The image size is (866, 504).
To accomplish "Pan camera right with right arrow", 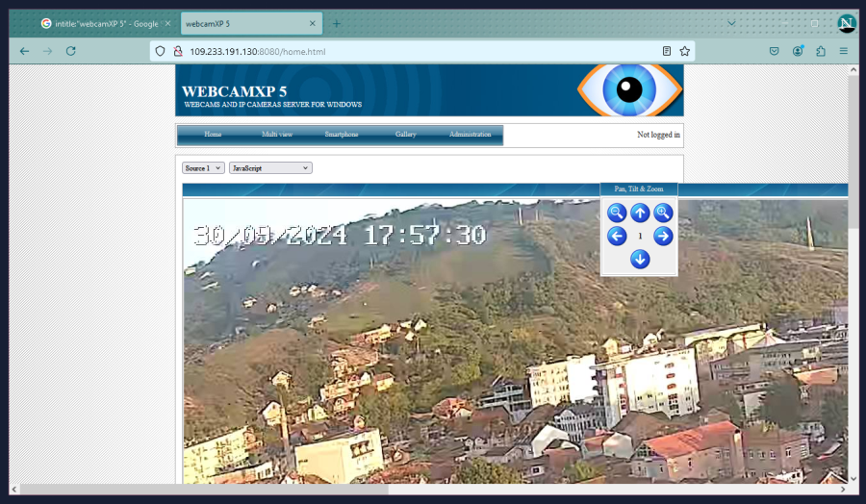I will (663, 237).
